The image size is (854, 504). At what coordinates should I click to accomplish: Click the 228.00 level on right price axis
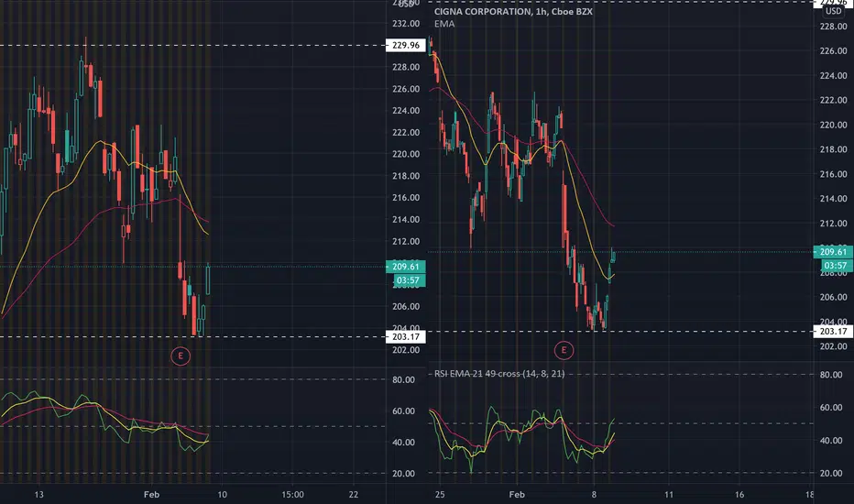(833, 27)
